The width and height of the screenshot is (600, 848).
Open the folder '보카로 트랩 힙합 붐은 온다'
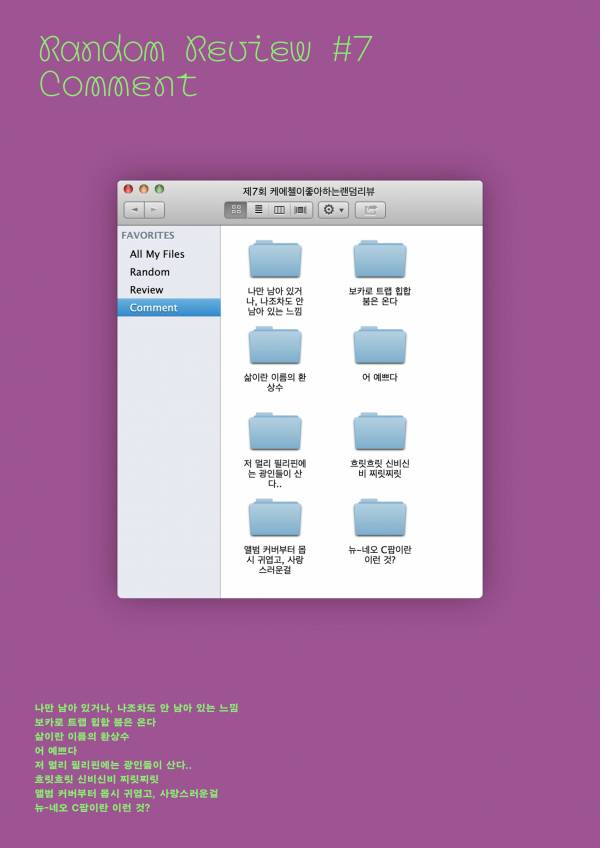click(380, 260)
